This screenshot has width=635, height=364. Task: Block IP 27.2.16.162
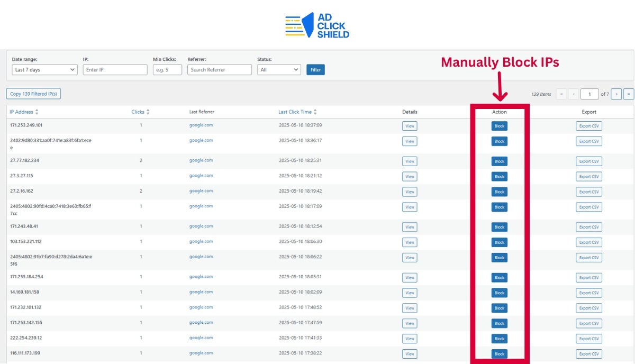pos(499,192)
